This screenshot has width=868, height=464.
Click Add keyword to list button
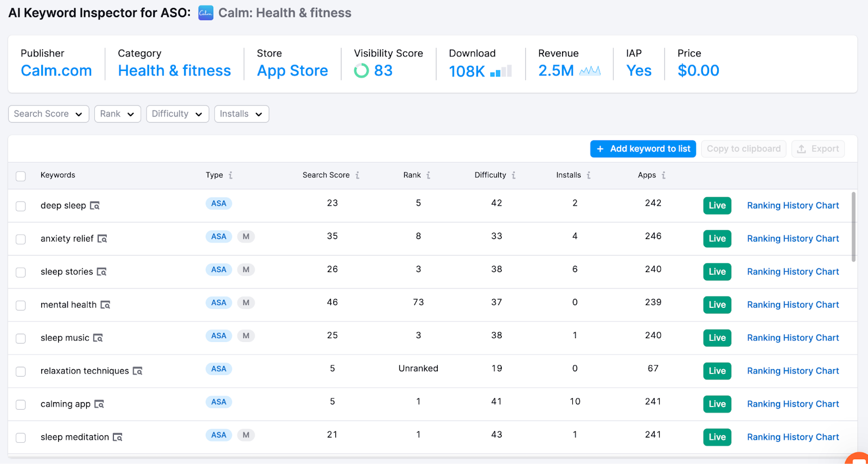[x=643, y=149]
